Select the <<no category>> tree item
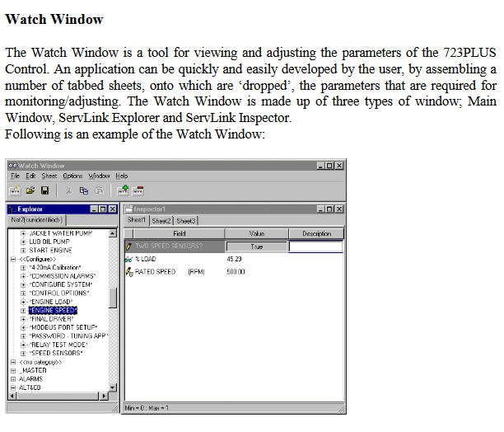This screenshot has height=432, width=504. pyautogui.click(x=40, y=362)
